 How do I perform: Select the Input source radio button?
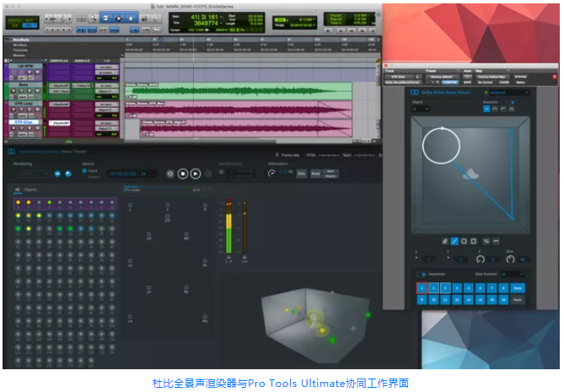(x=83, y=169)
